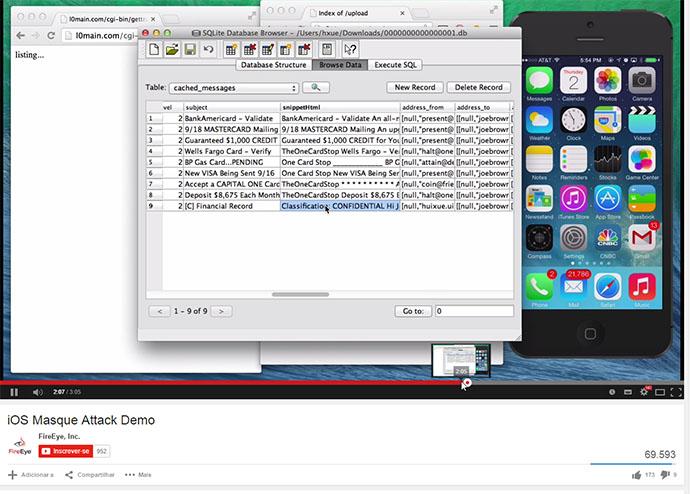Click the browser back arrow
690x494 pixels.
coord(20,36)
